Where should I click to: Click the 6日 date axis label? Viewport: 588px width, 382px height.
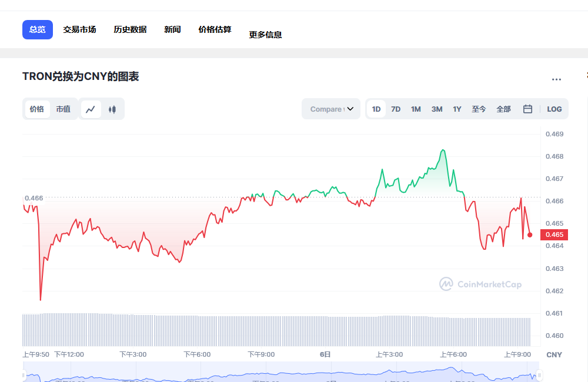325,354
